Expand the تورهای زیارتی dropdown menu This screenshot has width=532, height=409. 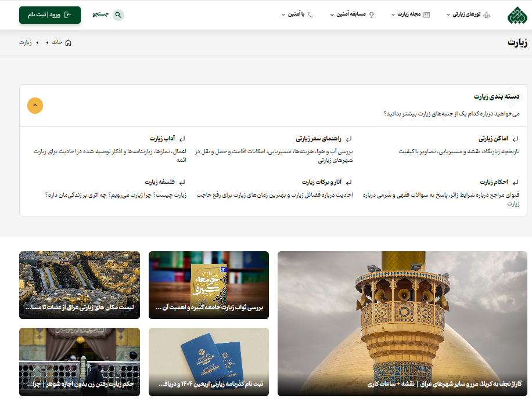463,15
